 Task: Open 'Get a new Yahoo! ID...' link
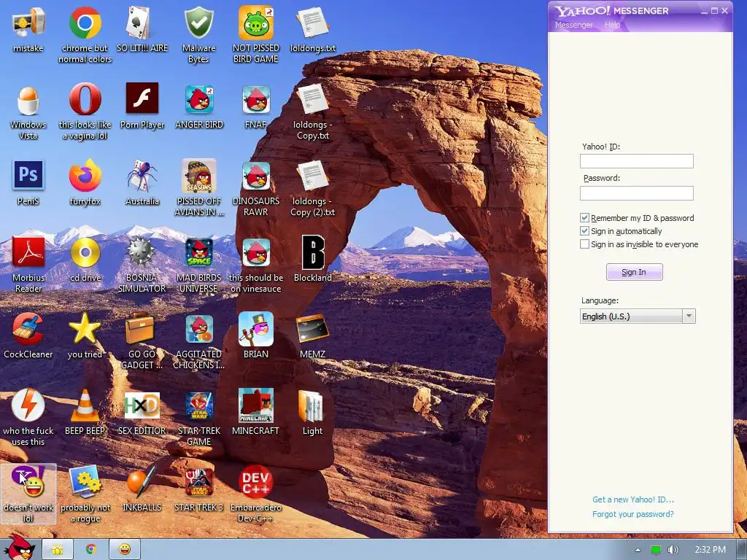click(632, 499)
